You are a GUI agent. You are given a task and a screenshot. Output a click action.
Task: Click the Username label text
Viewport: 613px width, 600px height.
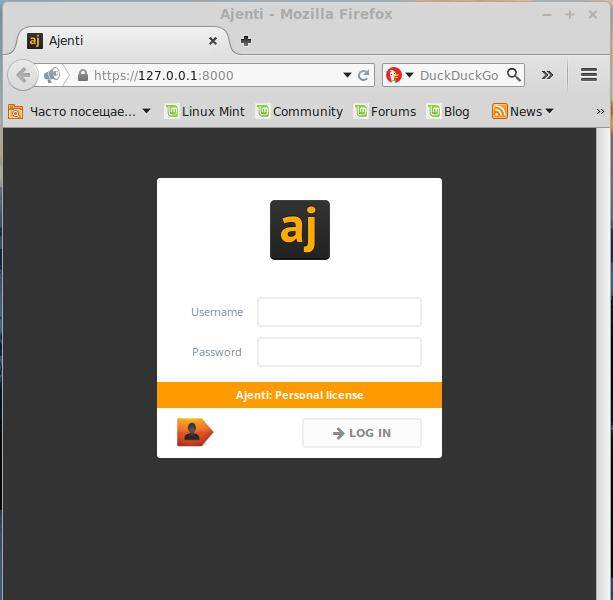click(x=217, y=312)
